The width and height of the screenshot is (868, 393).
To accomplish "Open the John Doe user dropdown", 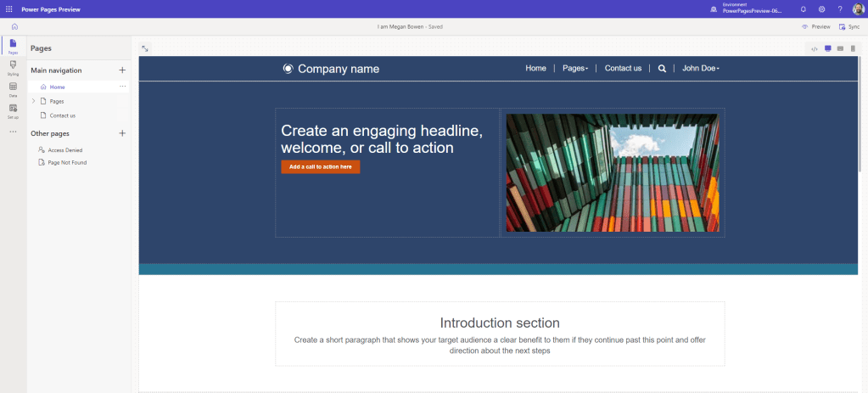I will [x=701, y=68].
